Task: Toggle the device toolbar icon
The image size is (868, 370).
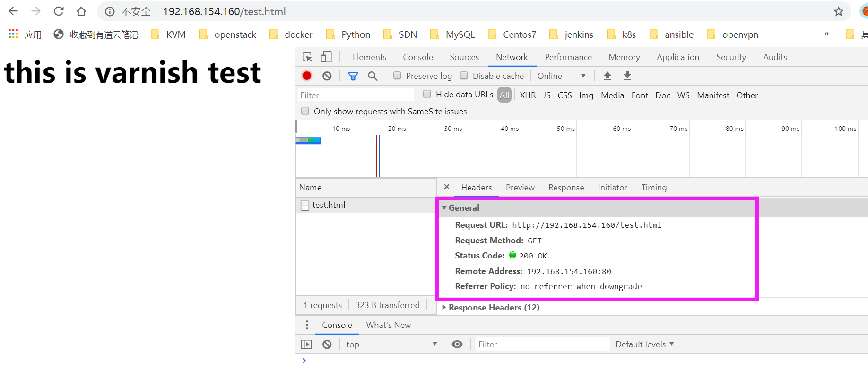Action: [326, 57]
